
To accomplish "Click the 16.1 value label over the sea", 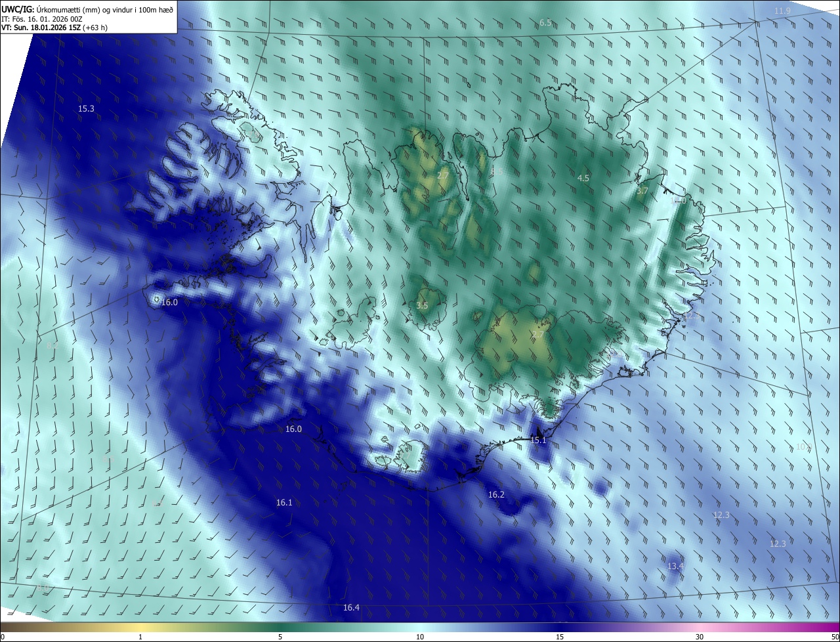I will 284,502.
